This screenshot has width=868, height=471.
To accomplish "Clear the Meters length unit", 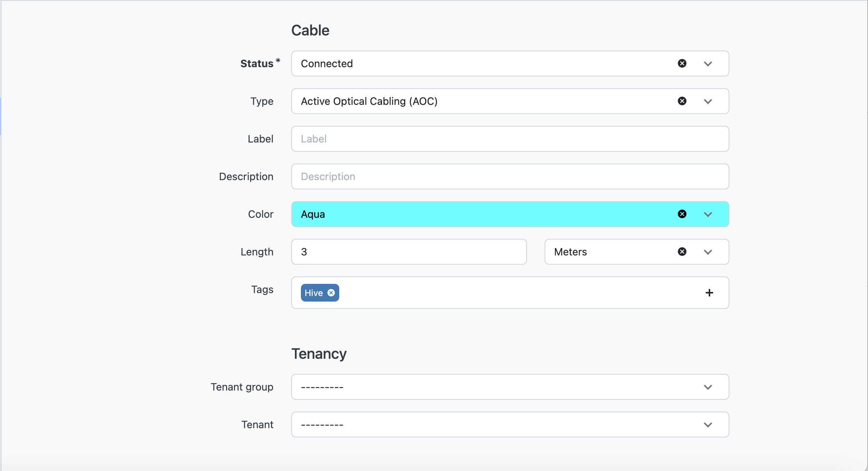I will [682, 252].
